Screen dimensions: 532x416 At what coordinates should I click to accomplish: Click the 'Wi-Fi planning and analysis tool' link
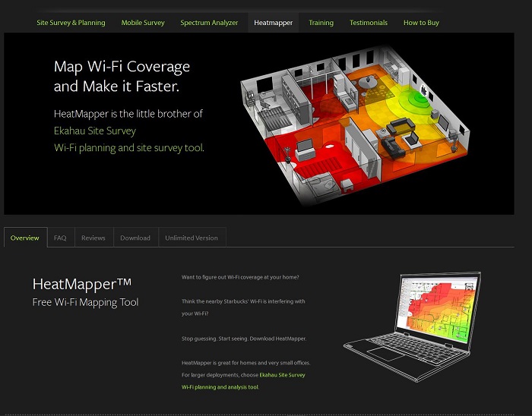(220, 386)
